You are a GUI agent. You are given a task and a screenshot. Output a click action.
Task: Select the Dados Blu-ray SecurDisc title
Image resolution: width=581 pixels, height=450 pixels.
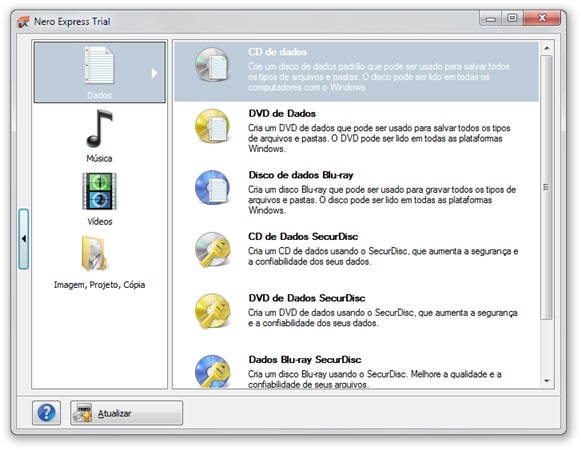pyautogui.click(x=305, y=360)
